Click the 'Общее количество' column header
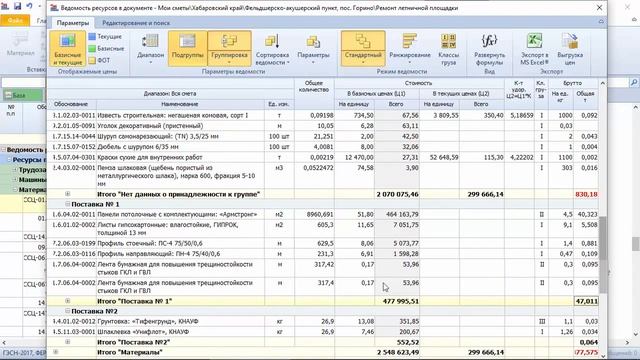Image resolution: width=640 pixels, height=360 pixels. [314, 86]
